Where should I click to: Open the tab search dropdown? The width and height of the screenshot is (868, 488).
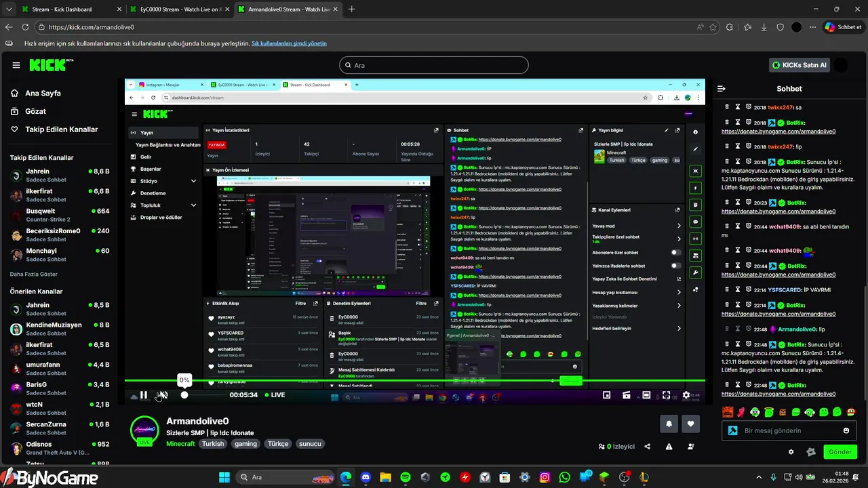click(9, 9)
